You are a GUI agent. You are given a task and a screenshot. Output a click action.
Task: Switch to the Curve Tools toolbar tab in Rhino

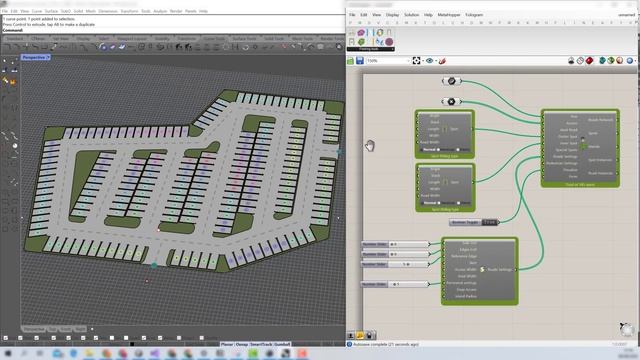214,38
